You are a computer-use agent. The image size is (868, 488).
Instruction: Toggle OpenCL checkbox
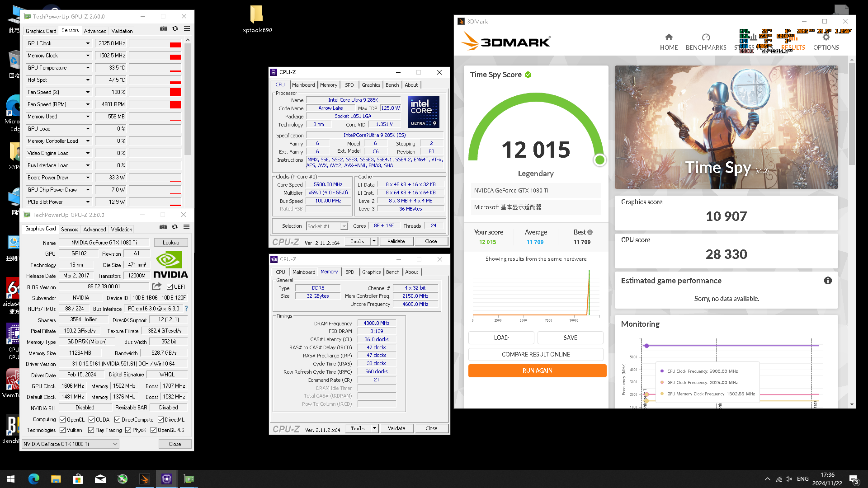tap(63, 419)
